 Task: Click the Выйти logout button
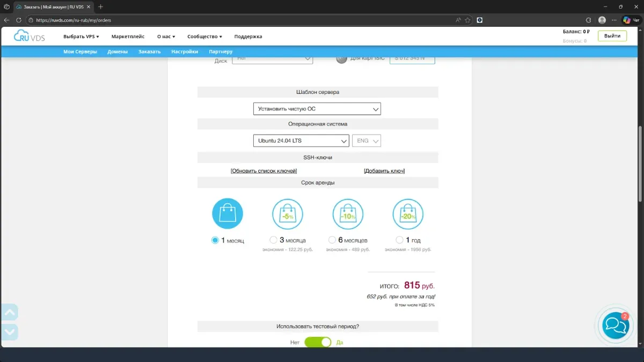(x=612, y=36)
